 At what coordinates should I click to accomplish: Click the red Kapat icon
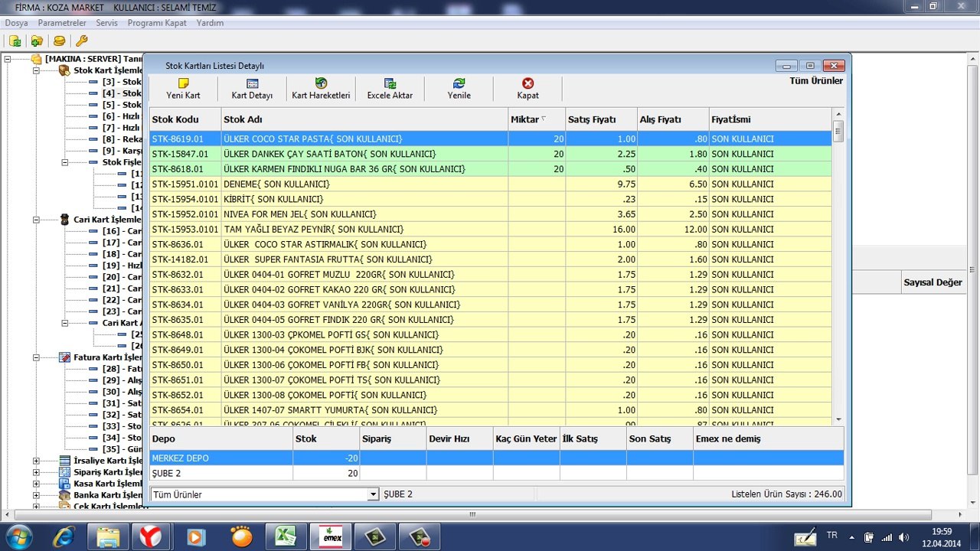click(528, 83)
